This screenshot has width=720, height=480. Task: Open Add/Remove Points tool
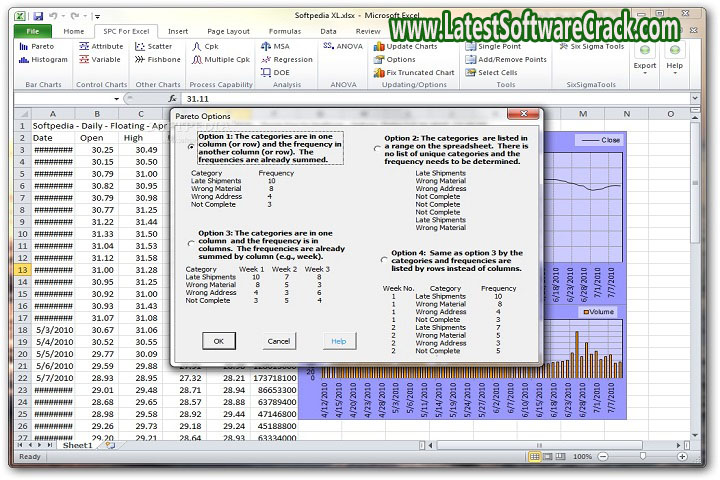coord(506,60)
